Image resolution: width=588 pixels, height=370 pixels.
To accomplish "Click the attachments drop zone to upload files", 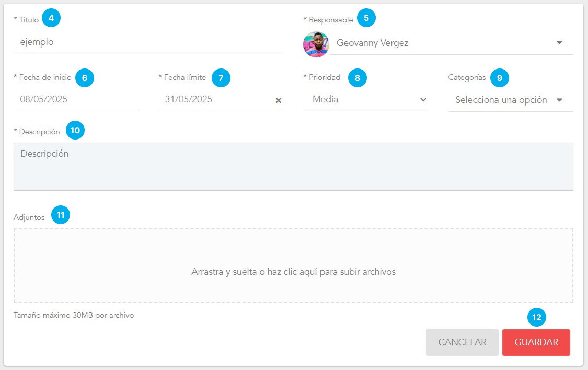I will 293,265.
